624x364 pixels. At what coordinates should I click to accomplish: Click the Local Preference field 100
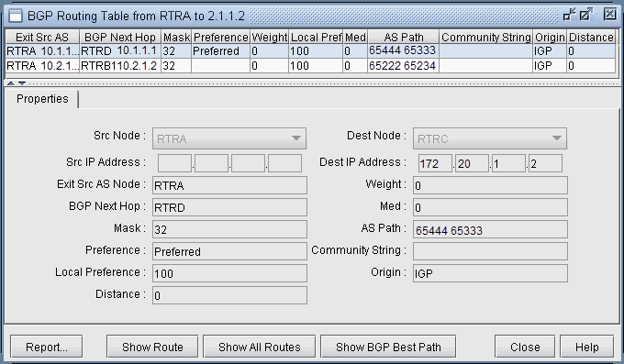pos(229,273)
